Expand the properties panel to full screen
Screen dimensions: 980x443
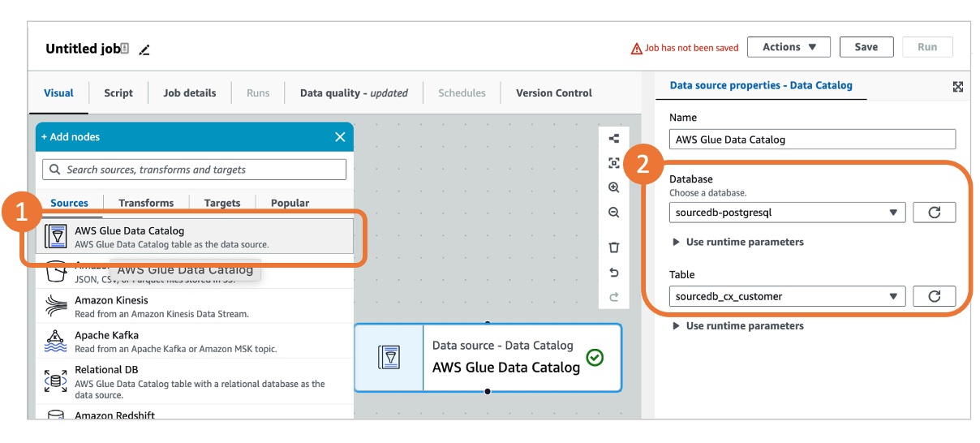coord(958,87)
